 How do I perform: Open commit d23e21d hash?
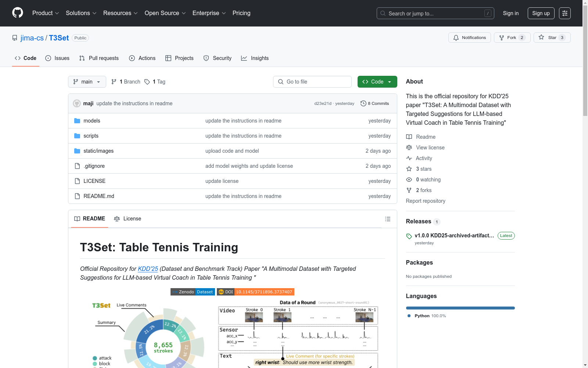point(323,103)
